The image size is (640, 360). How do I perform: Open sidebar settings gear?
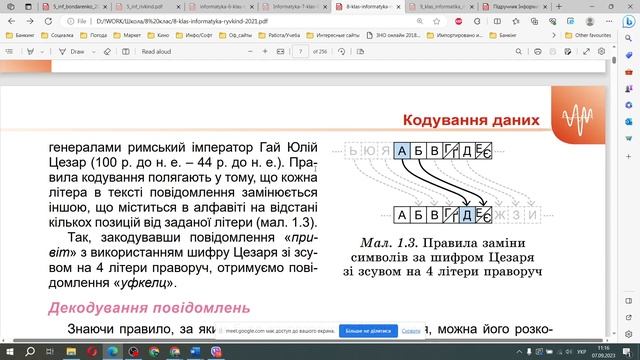629,334
